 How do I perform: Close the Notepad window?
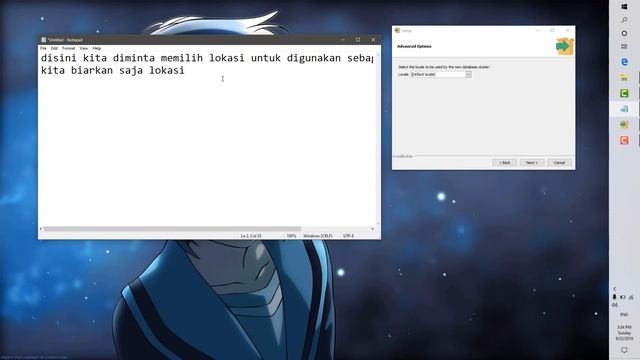coord(373,40)
